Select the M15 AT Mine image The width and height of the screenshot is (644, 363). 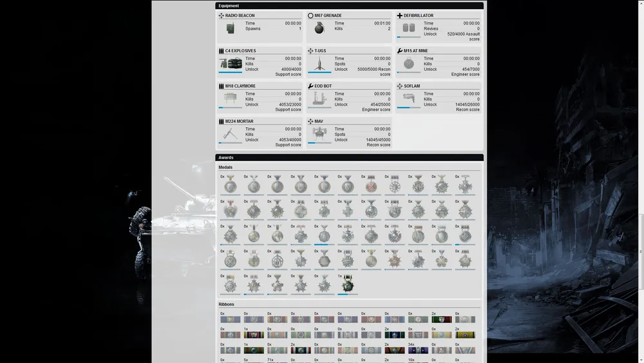coord(408,64)
